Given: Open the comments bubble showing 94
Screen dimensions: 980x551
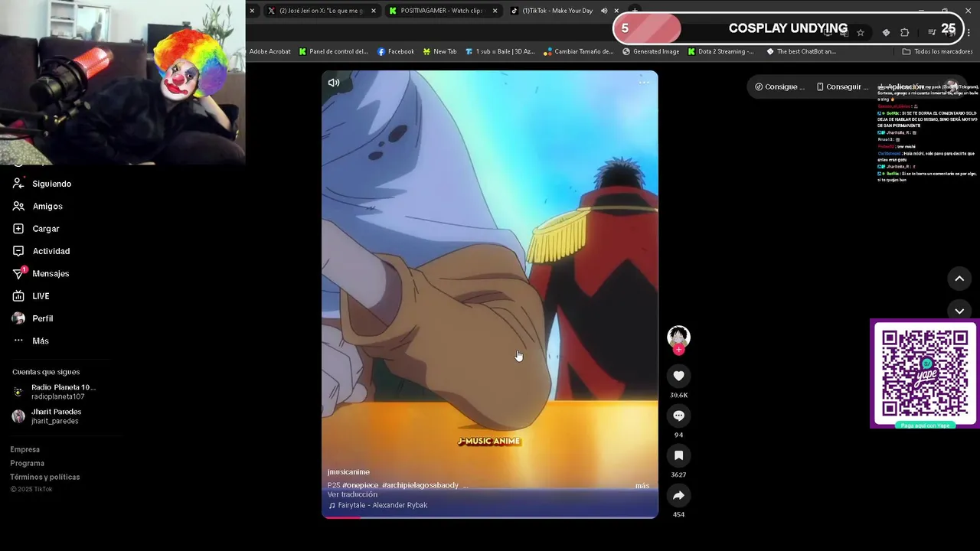Looking at the screenshot, I should 678,416.
